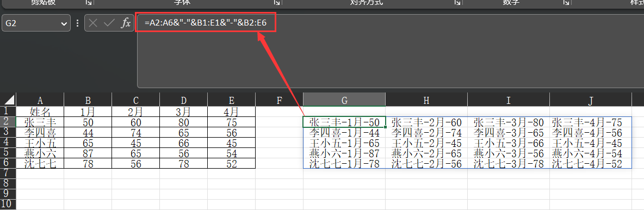The image size is (644, 210).
Task: Select the result cell 沈七七-1月-78
Action: (344, 163)
